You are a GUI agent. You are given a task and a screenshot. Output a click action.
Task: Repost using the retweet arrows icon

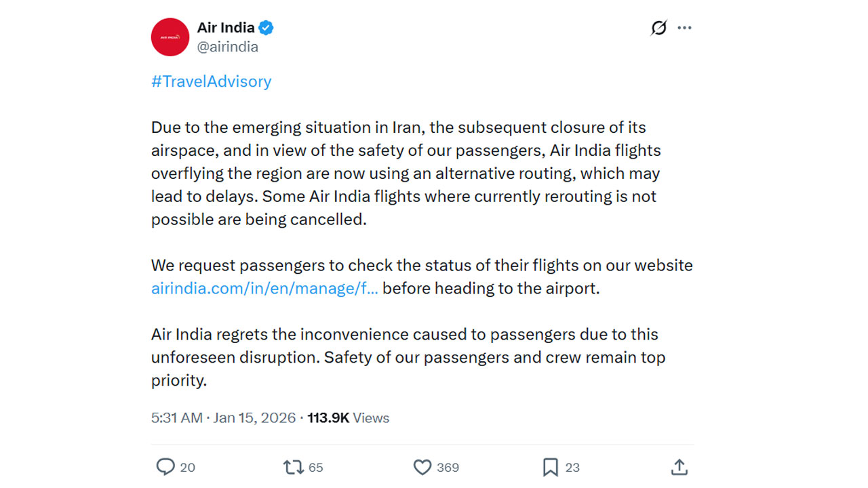tap(293, 466)
